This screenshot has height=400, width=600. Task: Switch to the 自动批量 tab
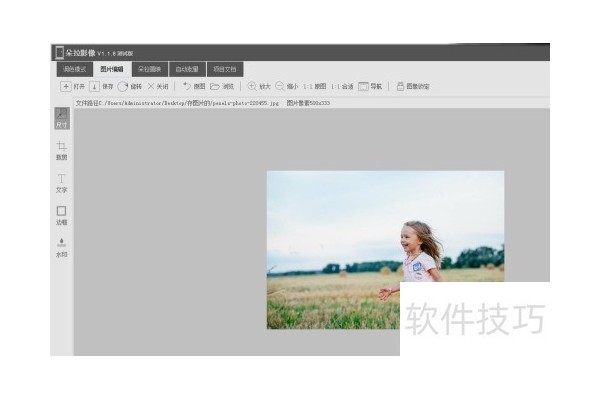pos(187,69)
